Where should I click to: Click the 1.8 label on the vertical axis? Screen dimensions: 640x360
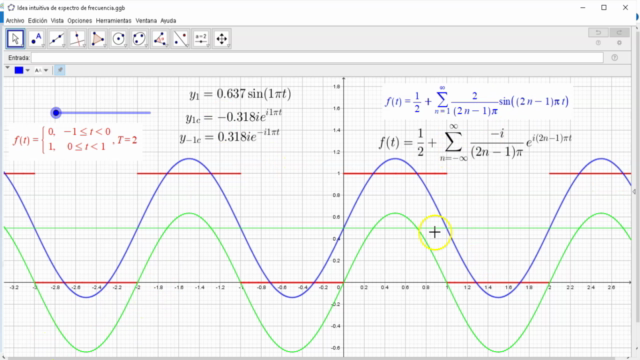[336, 87]
